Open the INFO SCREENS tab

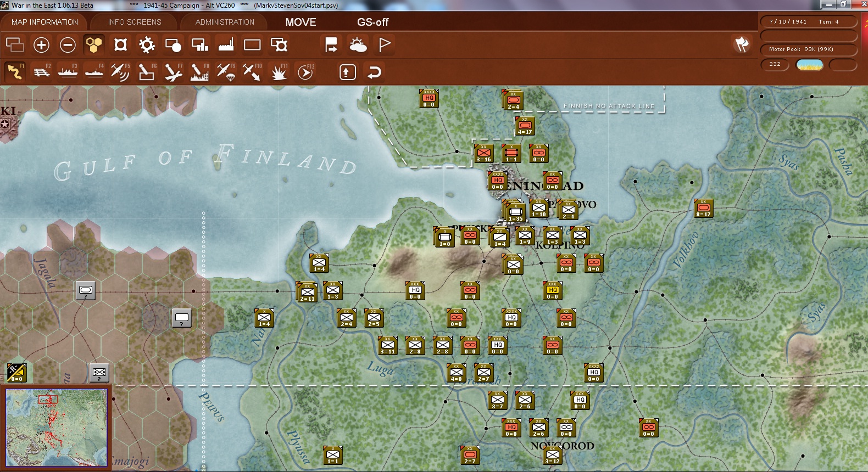click(x=135, y=22)
